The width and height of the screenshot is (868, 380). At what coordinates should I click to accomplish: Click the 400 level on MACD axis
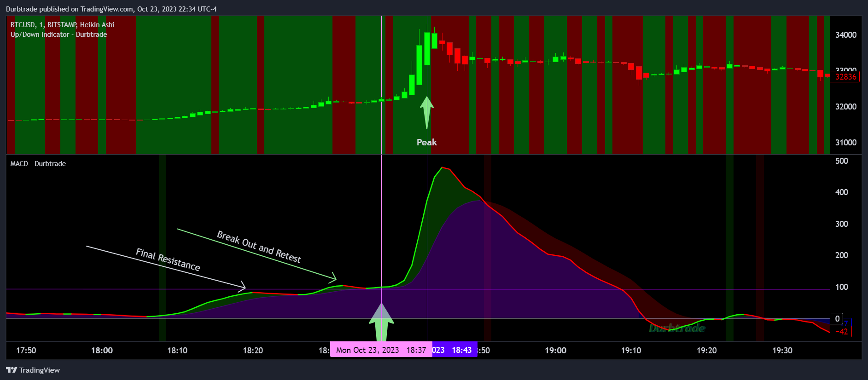[x=842, y=192]
